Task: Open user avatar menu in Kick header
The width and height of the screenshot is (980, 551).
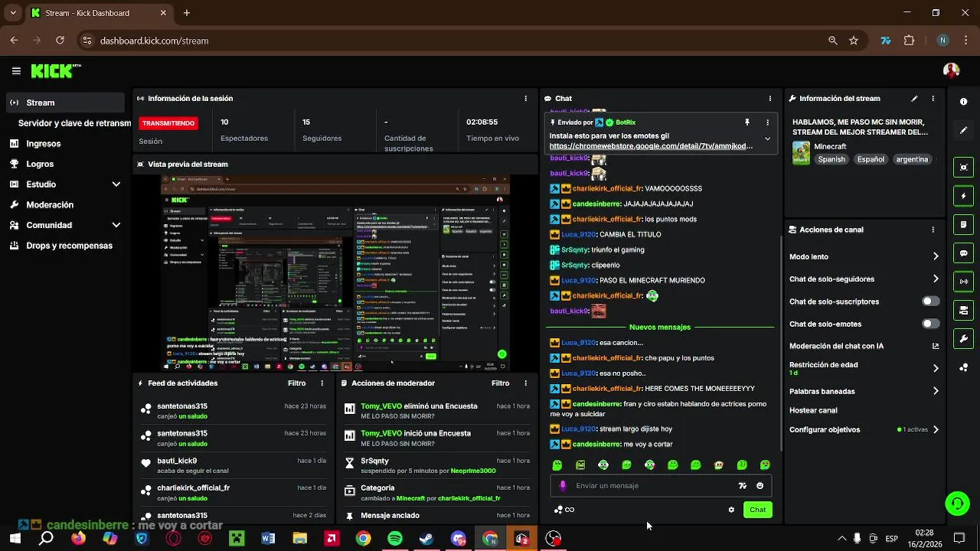Action: [952, 71]
